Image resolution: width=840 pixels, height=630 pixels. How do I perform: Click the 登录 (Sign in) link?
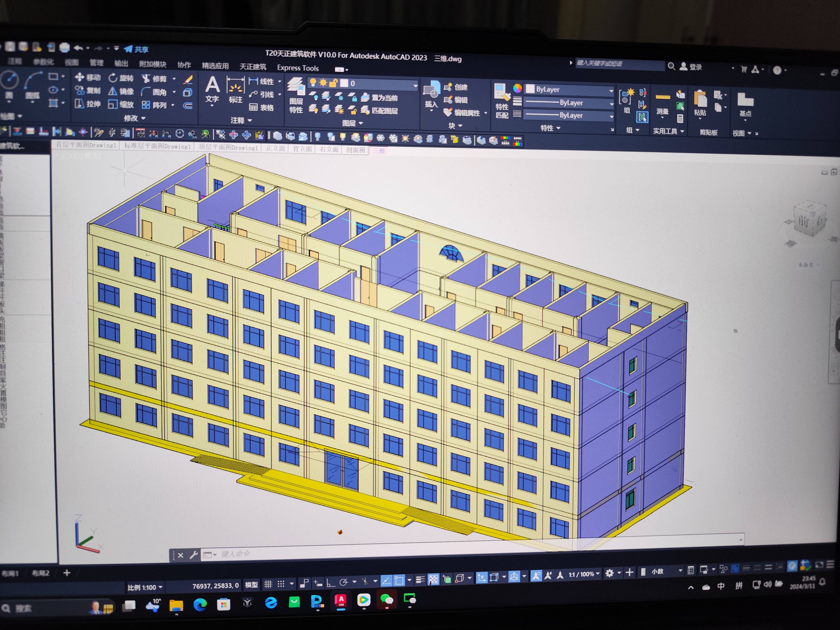tap(691, 67)
